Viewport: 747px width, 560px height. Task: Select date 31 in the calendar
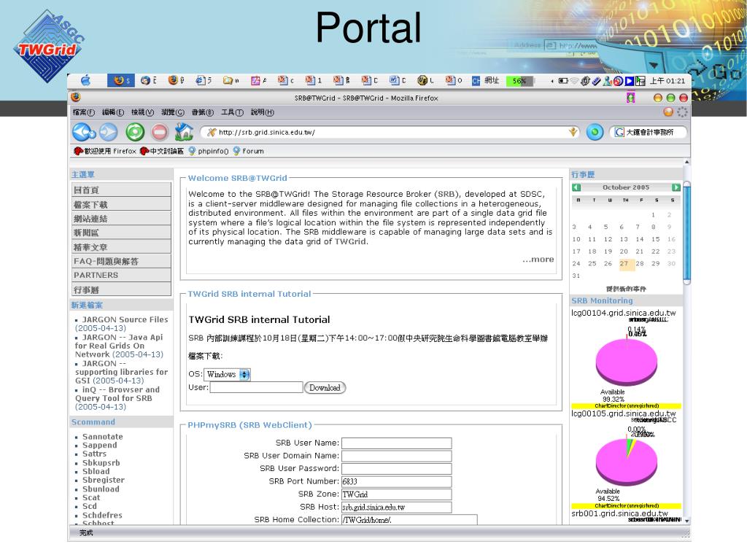[x=576, y=276]
